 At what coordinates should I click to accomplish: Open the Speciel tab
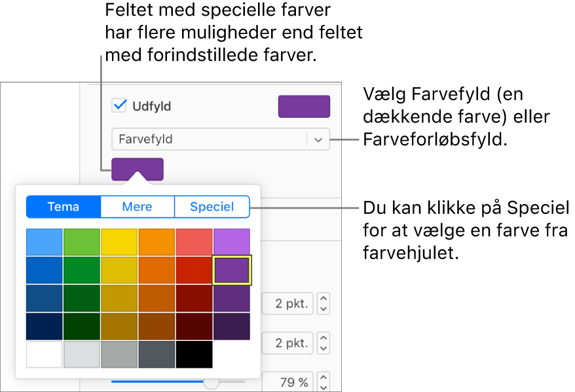(x=212, y=207)
